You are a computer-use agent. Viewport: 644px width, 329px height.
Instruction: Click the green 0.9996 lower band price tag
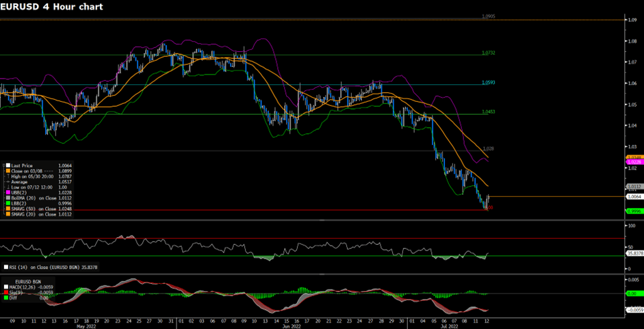pos(634,211)
